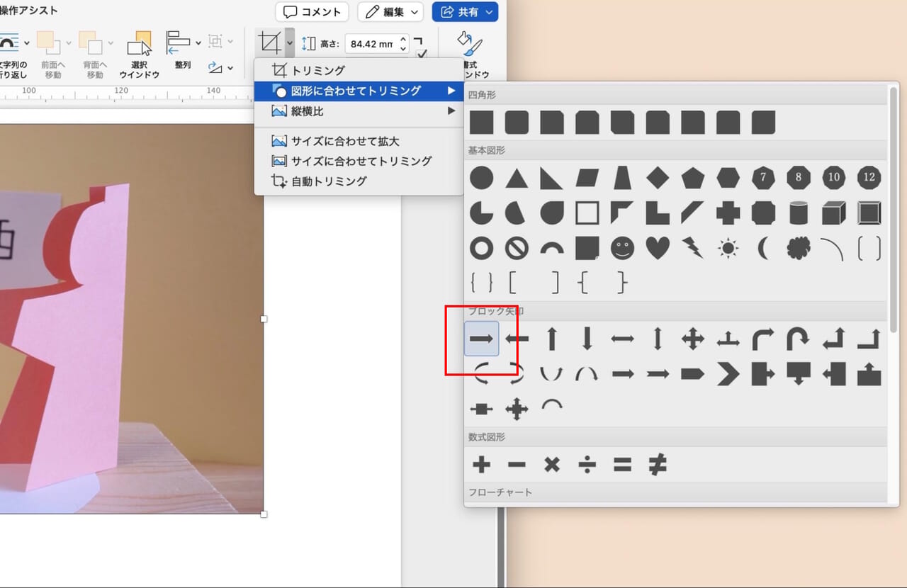The height and width of the screenshot is (588, 907).
Task: Increment height with the stepper arrow
Action: pos(402,40)
